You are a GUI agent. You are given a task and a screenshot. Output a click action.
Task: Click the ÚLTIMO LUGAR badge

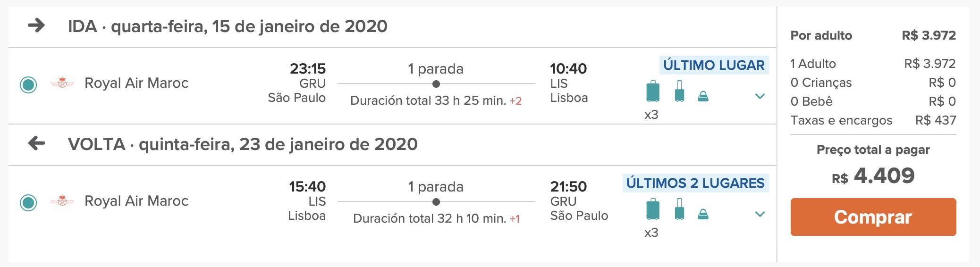(x=714, y=65)
